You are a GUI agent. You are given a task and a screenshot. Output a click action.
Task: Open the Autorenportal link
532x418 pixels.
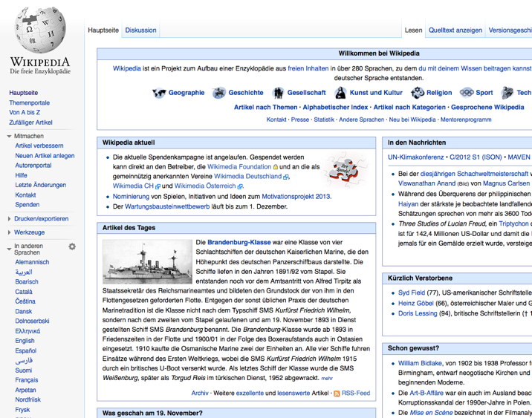pyautogui.click(x=33, y=166)
